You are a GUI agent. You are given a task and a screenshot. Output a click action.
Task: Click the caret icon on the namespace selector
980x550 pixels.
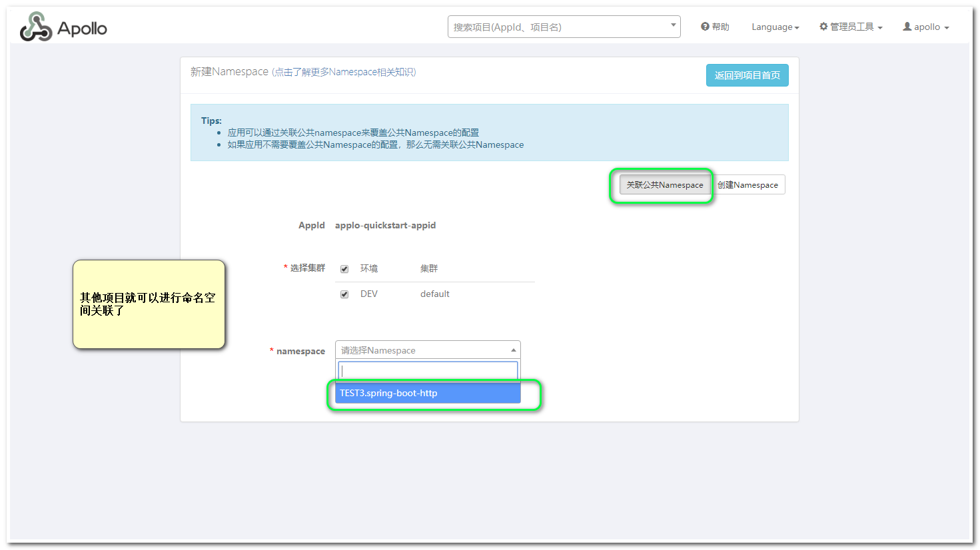point(513,350)
